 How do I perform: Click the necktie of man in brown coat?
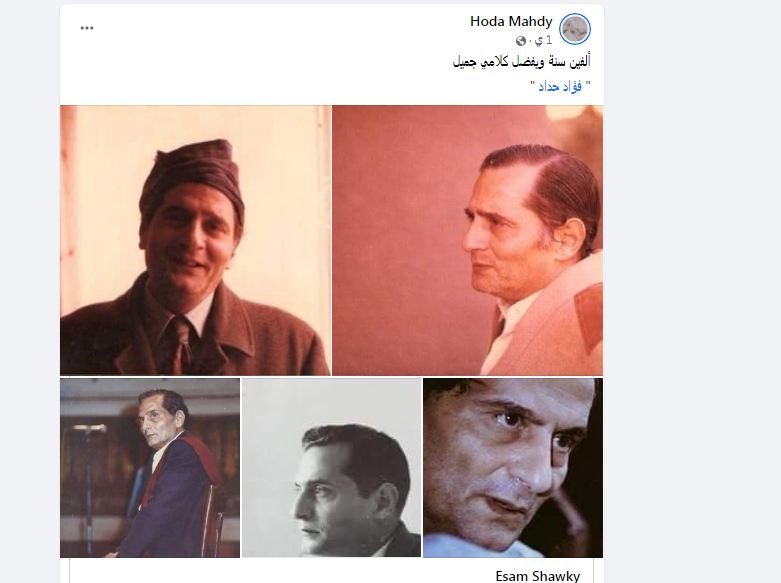pos(181,342)
